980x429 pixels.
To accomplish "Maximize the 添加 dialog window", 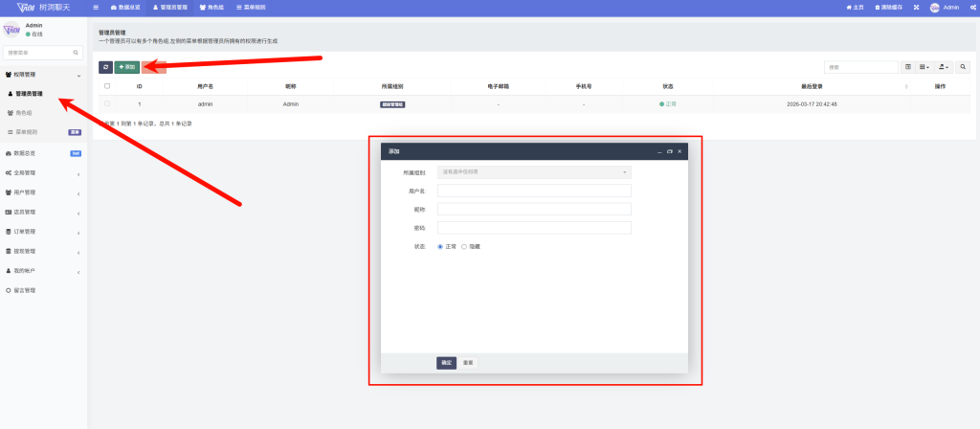I will click(x=669, y=151).
